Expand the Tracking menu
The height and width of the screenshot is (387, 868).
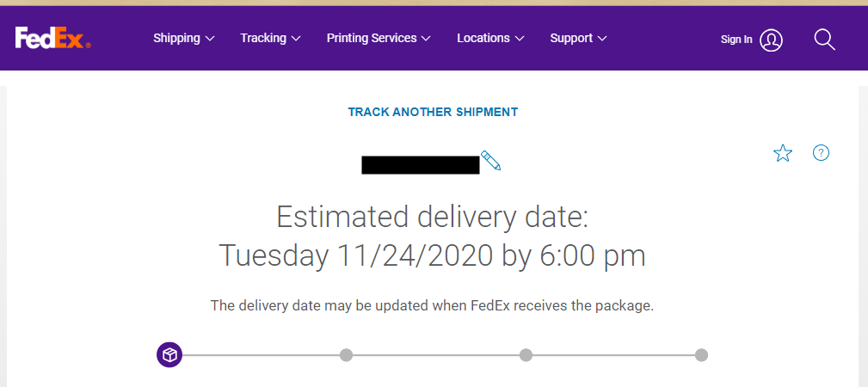[270, 39]
